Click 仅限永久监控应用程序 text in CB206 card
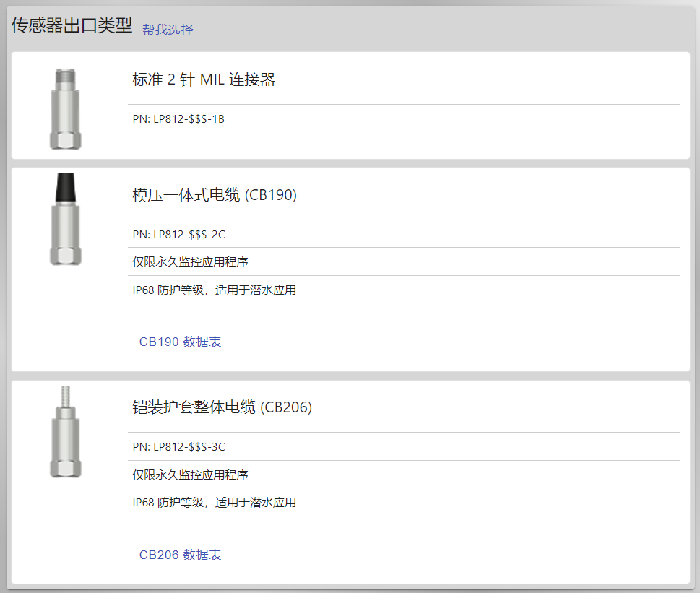The image size is (700, 593). 190,475
